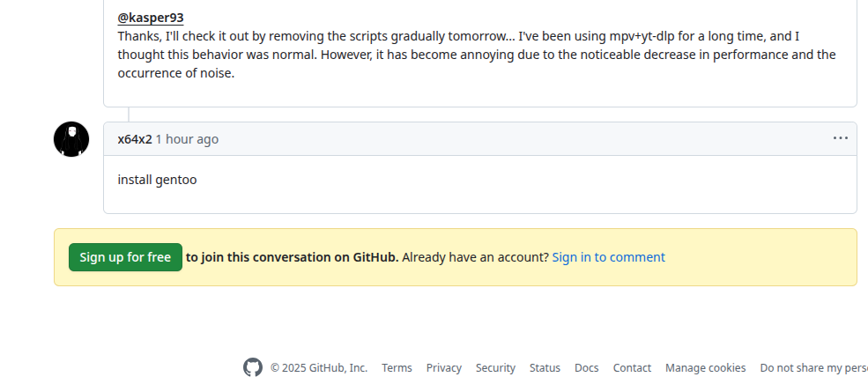
Task: Open the Status footer link
Action: 545,367
